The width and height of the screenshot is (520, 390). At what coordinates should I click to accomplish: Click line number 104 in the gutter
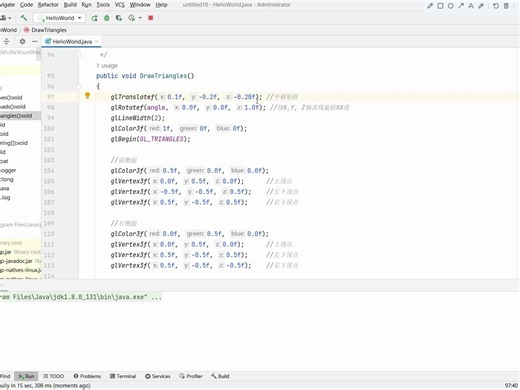pos(49,171)
